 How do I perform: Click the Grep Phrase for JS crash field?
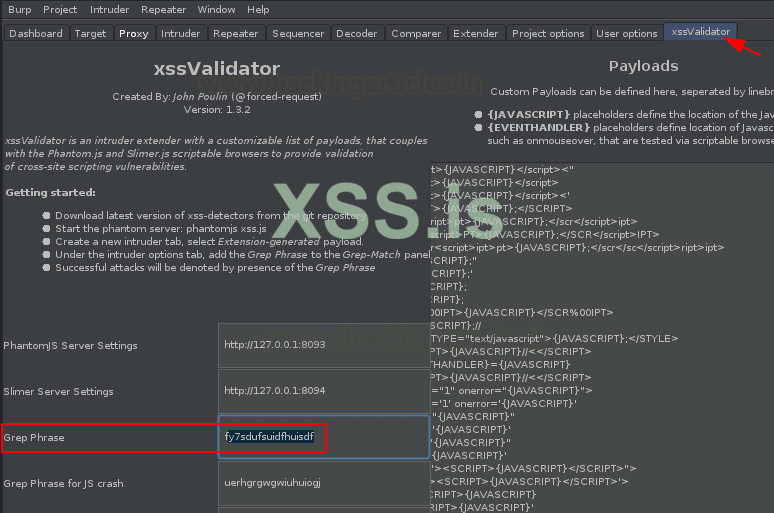(324, 482)
